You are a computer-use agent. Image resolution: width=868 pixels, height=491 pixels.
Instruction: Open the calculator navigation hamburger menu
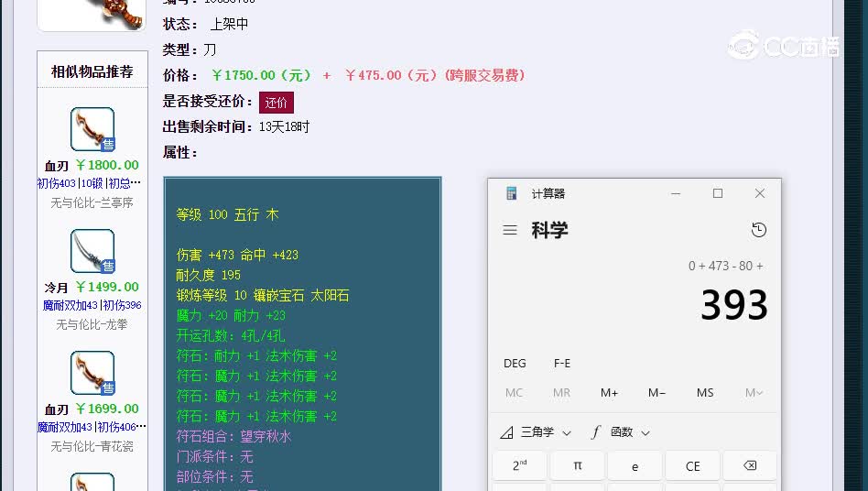point(510,230)
